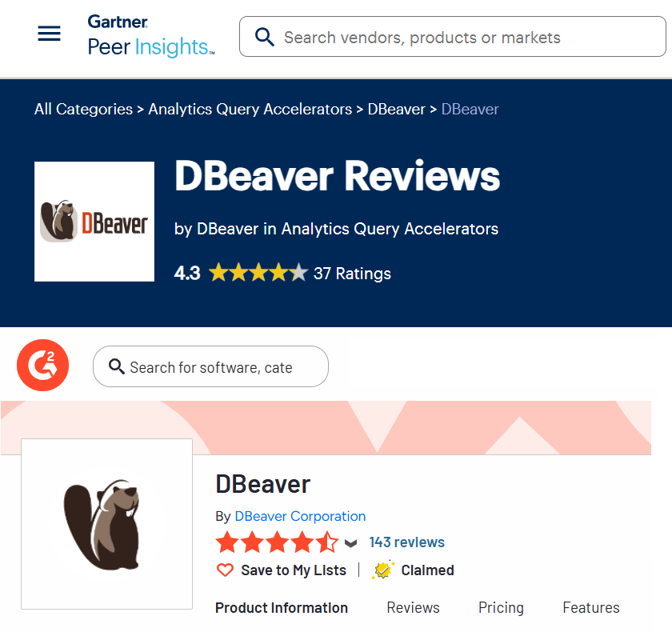Expand the rating breakdown chevron
Viewport: 672px width, 632px height.
coord(350,544)
